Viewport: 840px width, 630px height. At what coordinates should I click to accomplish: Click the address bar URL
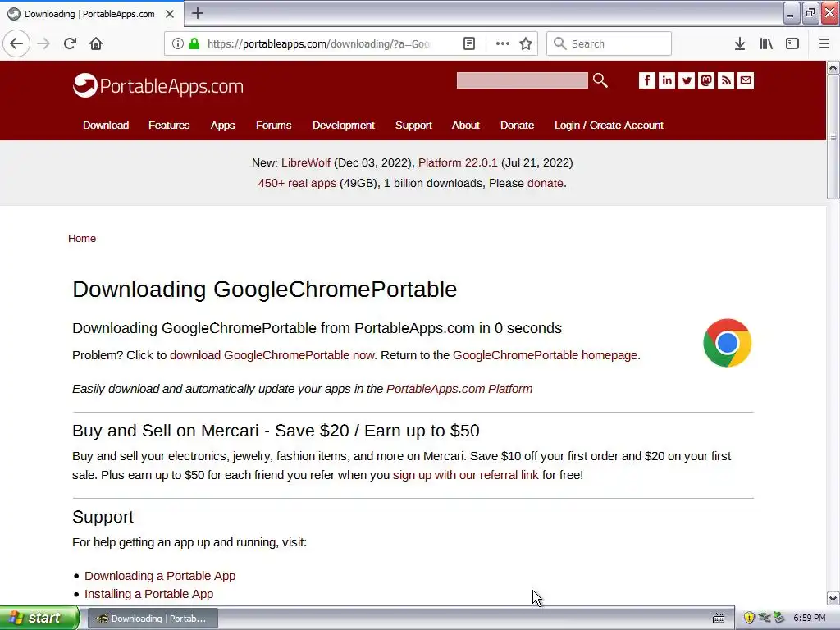click(x=319, y=43)
